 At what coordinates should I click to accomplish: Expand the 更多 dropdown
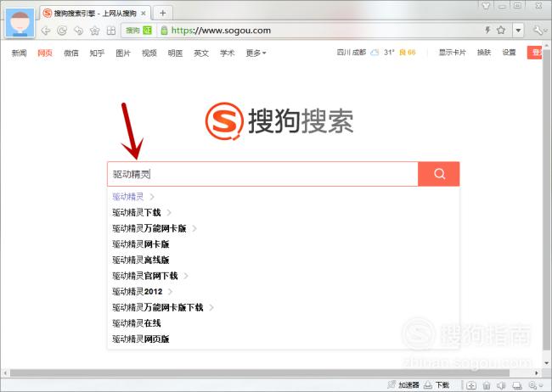pyautogui.click(x=256, y=53)
